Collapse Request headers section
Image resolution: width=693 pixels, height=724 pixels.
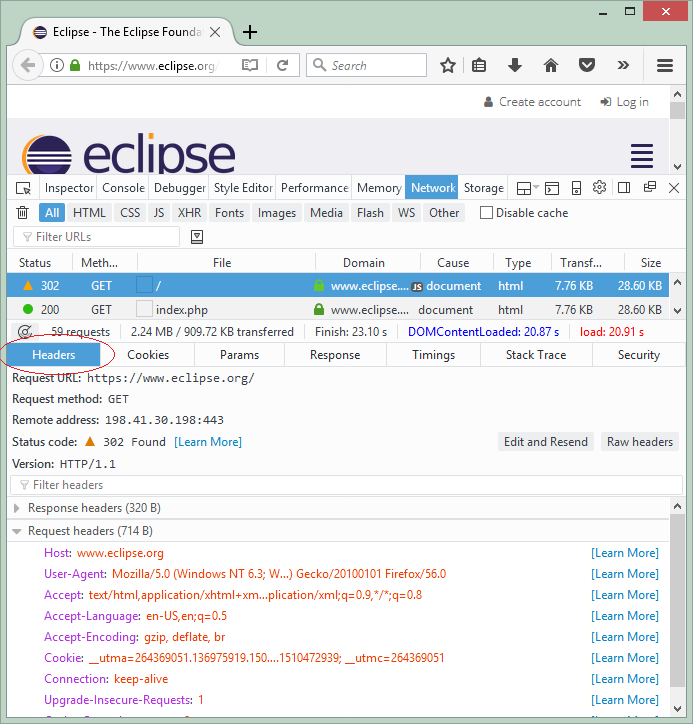click(17, 531)
